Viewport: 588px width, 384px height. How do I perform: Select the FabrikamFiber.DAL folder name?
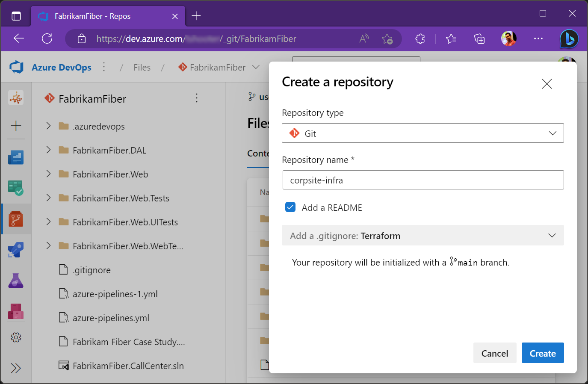pos(109,150)
